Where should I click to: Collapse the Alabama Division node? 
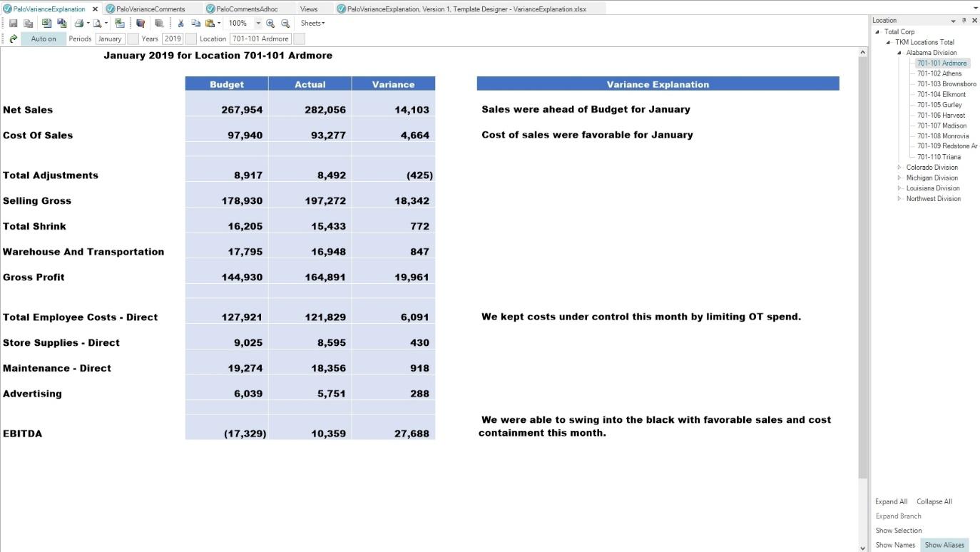(x=899, y=53)
